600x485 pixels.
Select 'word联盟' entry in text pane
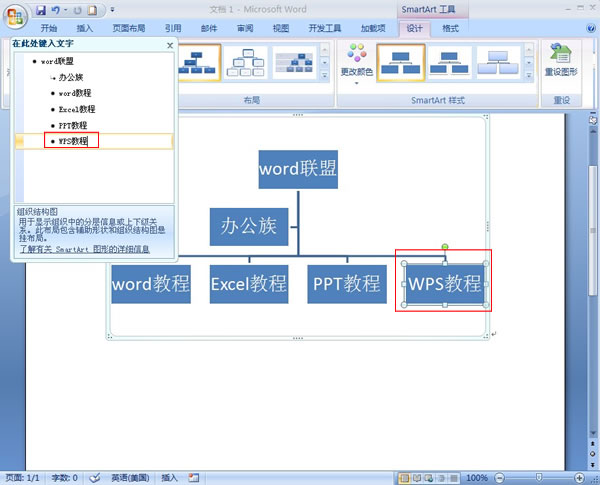coord(57,61)
